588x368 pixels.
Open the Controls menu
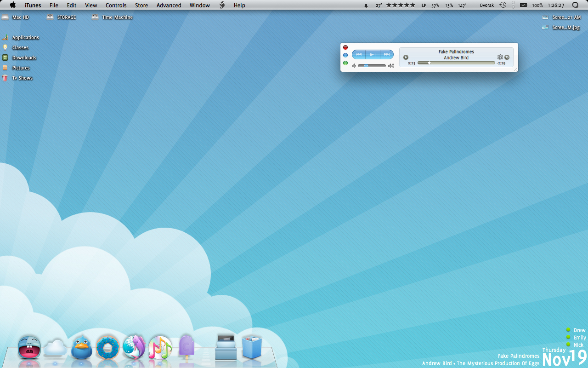[116, 5]
